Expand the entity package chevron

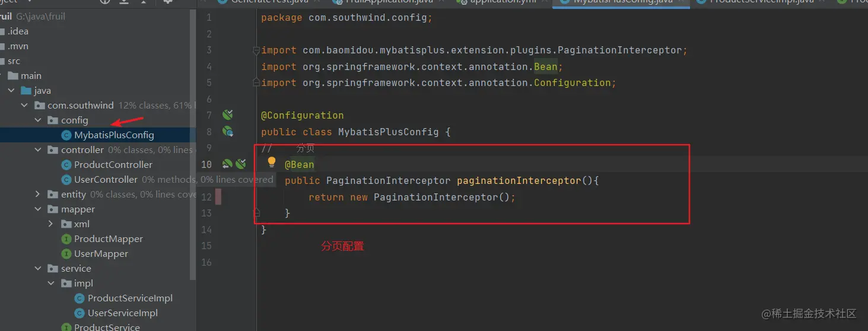tap(38, 195)
